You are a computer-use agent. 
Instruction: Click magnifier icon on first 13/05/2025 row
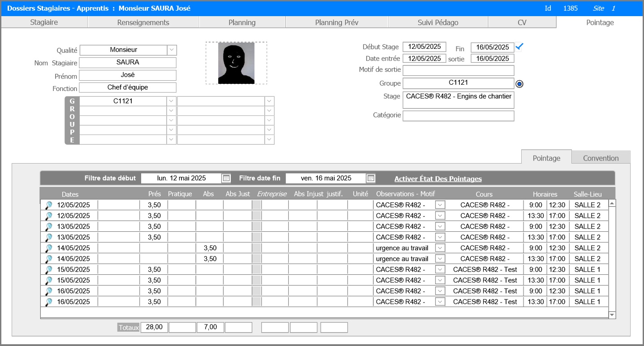coord(48,227)
